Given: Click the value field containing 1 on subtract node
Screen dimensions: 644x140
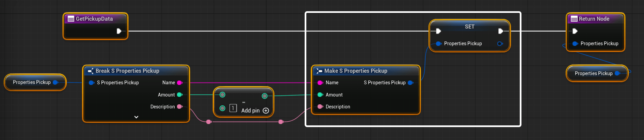Looking at the screenshot, I should (x=233, y=108).
